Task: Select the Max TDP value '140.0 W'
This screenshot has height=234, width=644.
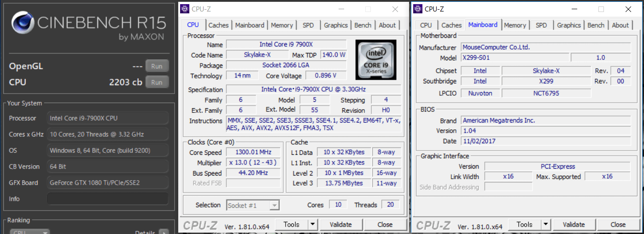Action: 334,55
